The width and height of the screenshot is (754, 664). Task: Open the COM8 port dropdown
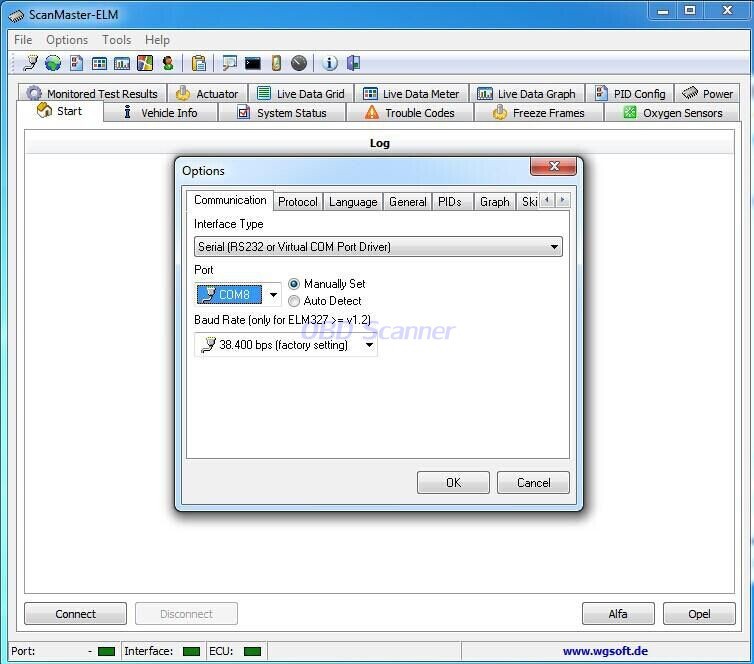click(x=273, y=295)
